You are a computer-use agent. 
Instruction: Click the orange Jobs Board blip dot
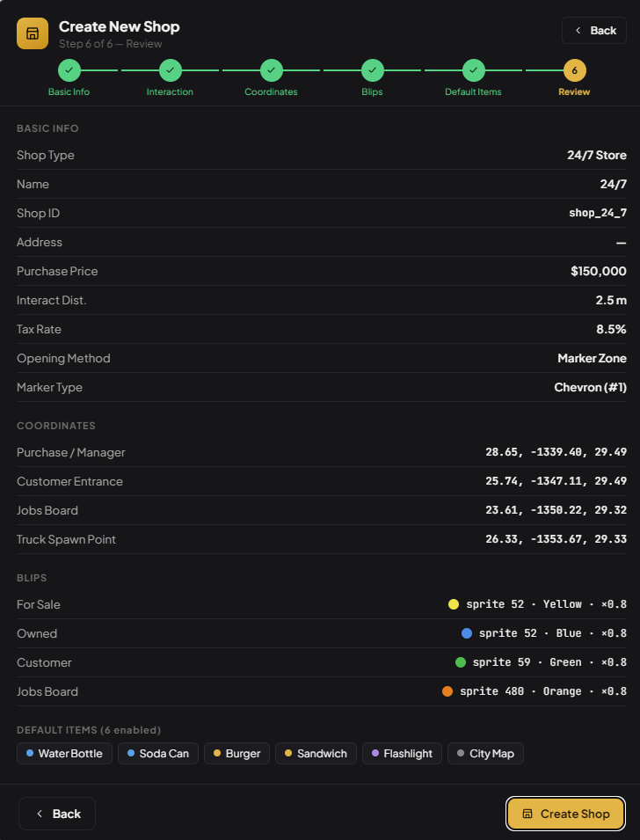click(x=447, y=691)
